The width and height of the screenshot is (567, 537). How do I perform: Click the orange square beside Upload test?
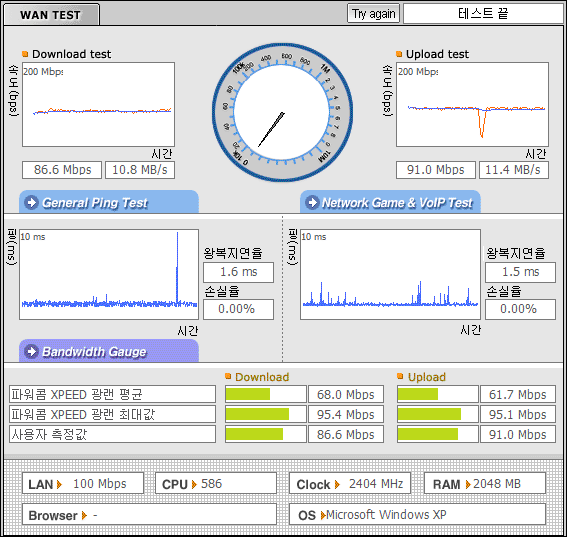click(399, 54)
